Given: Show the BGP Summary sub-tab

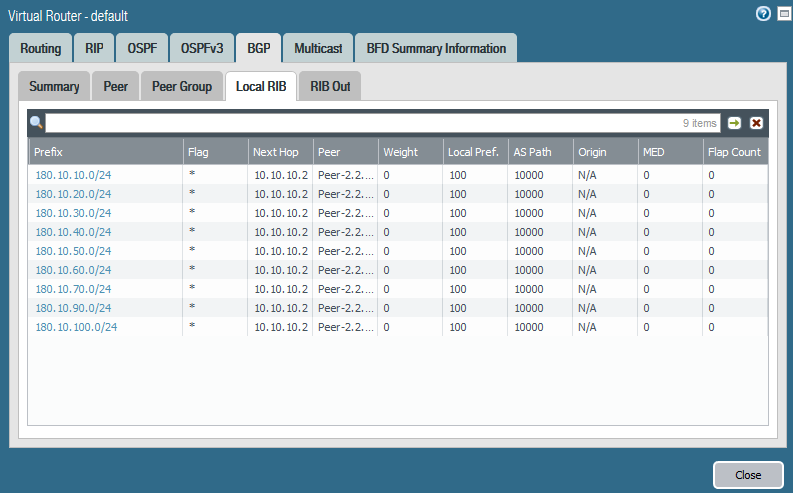Looking at the screenshot, I should click(54, 86).
